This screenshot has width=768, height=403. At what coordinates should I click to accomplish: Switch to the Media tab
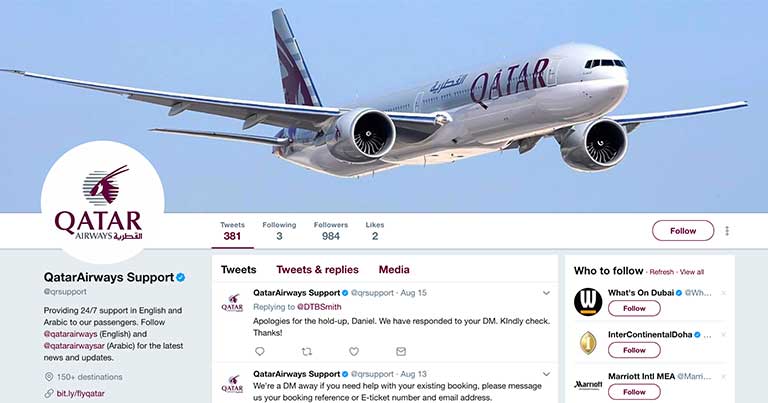coord(394,270)
